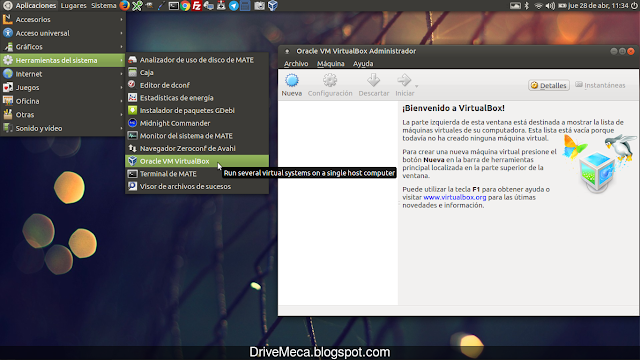Open Telegram from the top panel

pyautogui.click(x=233, y=6)
